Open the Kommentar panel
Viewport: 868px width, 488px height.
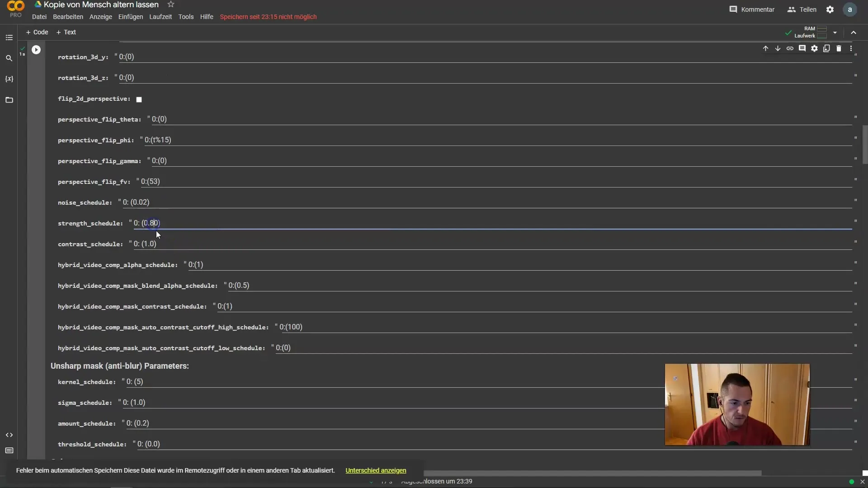click(x=754, y=9)
